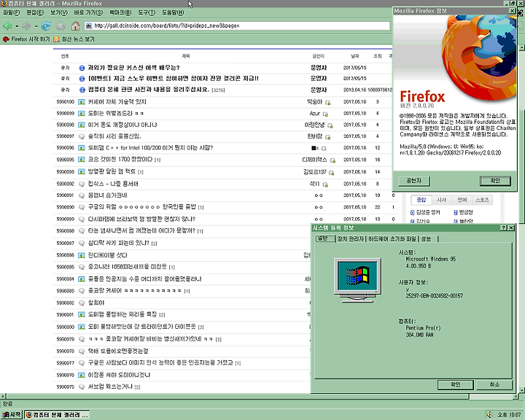
Task: Click image-post icon of post 5990099
Action: point(82,114)
